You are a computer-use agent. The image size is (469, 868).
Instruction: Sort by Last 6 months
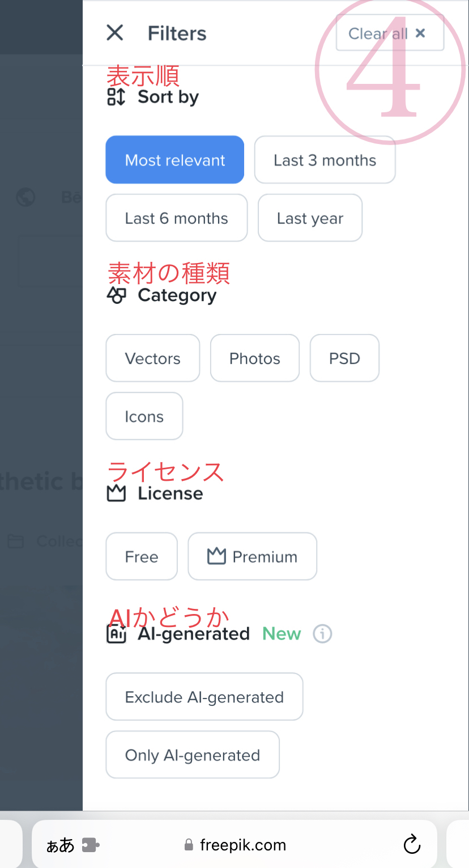176,218
